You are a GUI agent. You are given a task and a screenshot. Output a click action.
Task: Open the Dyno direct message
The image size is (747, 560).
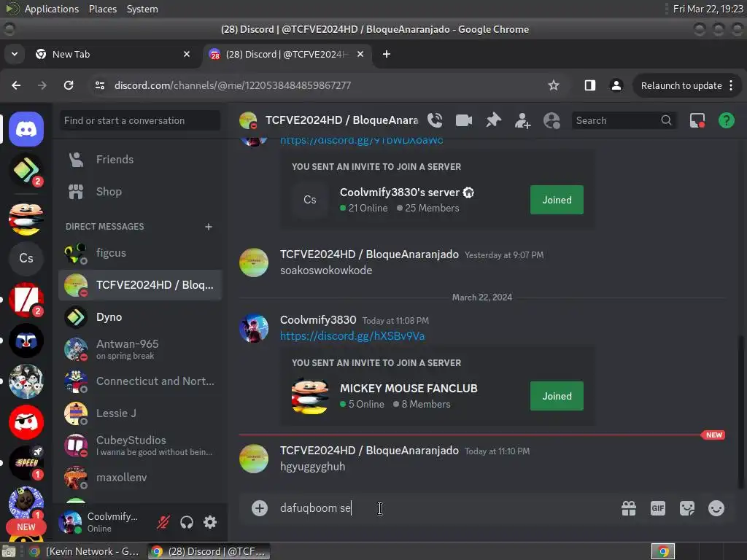(140, 317)
